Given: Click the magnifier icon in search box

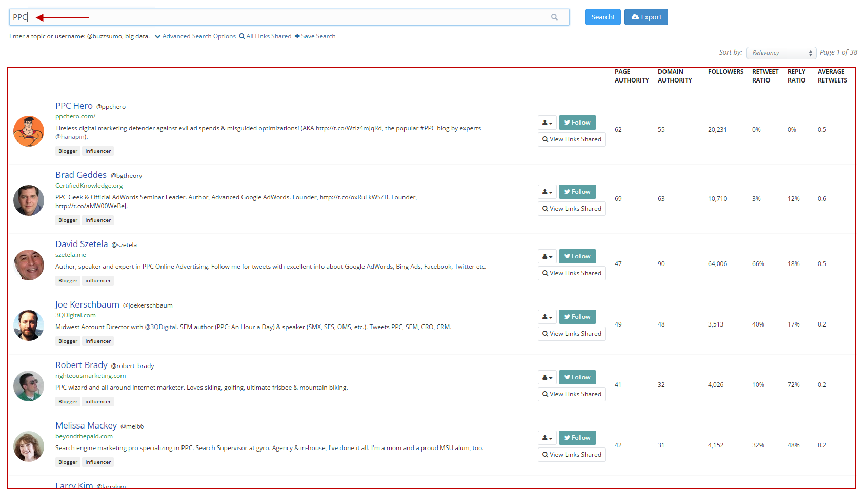Looking at the screenshot, I should tap(554, 17).
